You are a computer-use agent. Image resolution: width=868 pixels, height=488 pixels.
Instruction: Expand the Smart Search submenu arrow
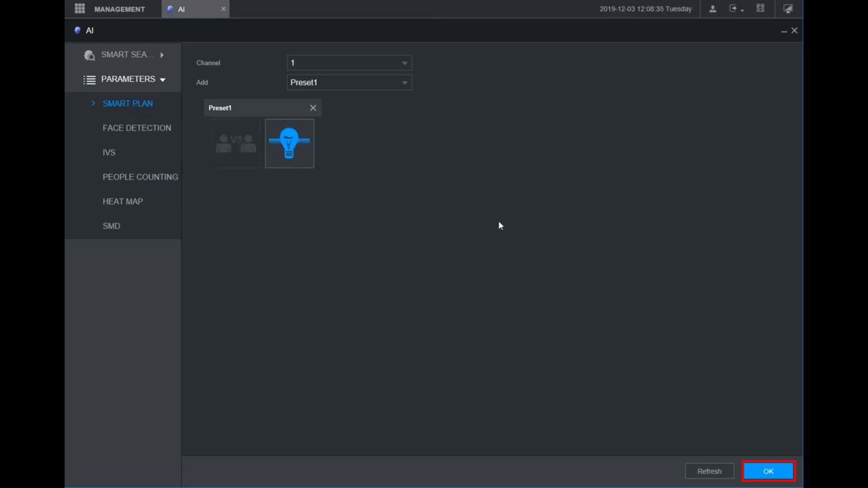click(162, 55)
